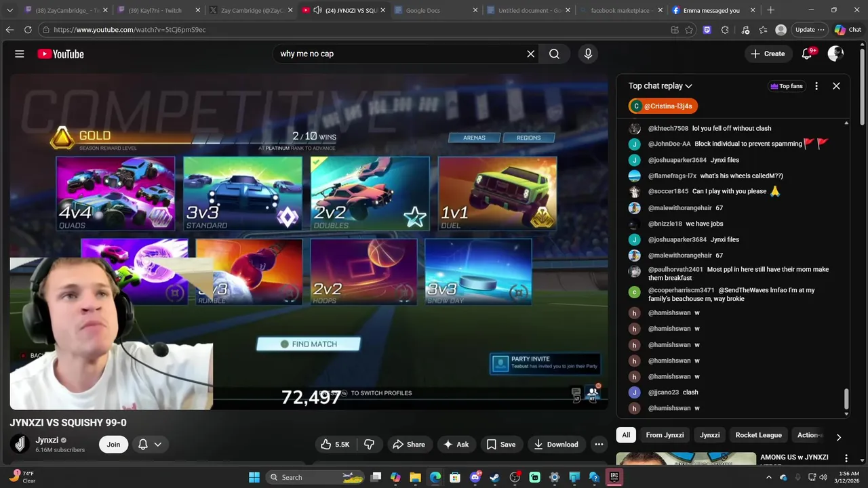The width and height of the screenshot is (868, 488).
Task: Open Copilot Chat in the browser
Action: (x=848, y=30)
